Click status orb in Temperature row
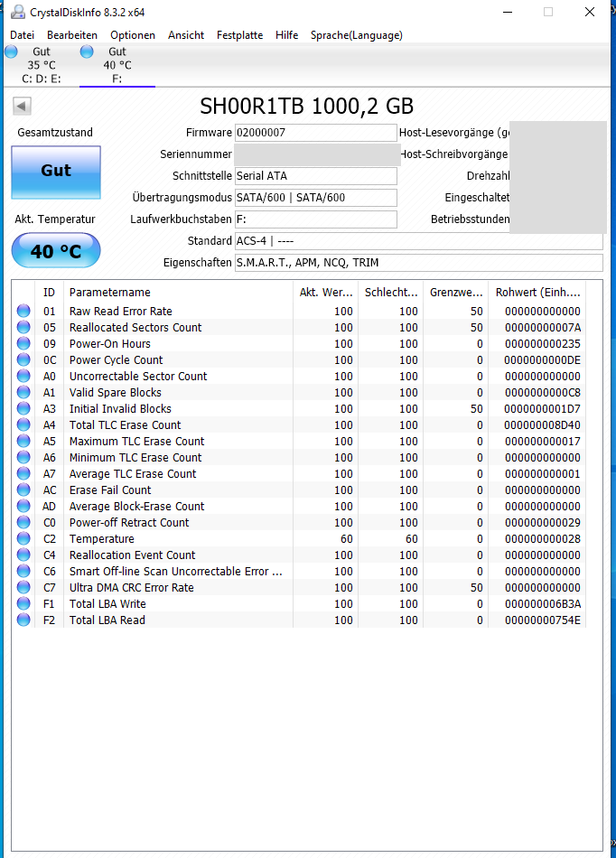Image resolution: width=616 pixels, height=858 pixels. [23, 538]
